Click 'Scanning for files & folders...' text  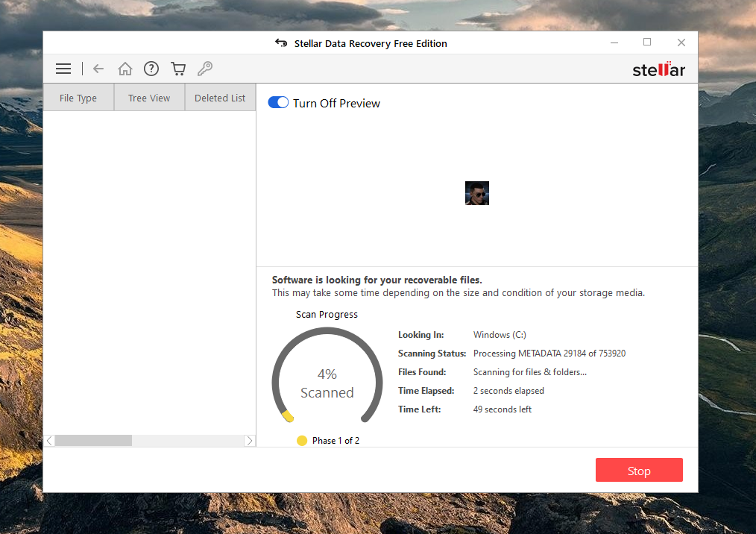(530, 372)
